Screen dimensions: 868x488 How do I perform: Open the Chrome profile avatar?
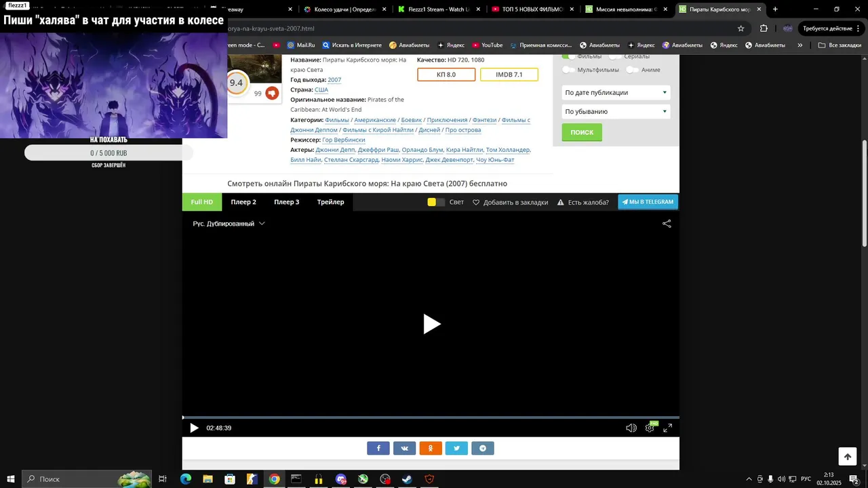[x=787, y=28]
